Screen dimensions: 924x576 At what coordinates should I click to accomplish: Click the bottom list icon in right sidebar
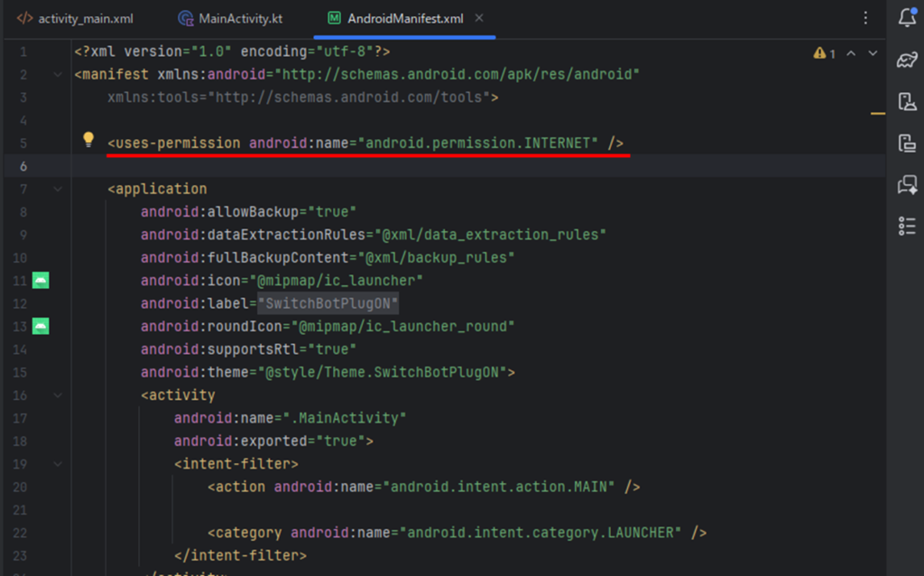tap(907, 226)
